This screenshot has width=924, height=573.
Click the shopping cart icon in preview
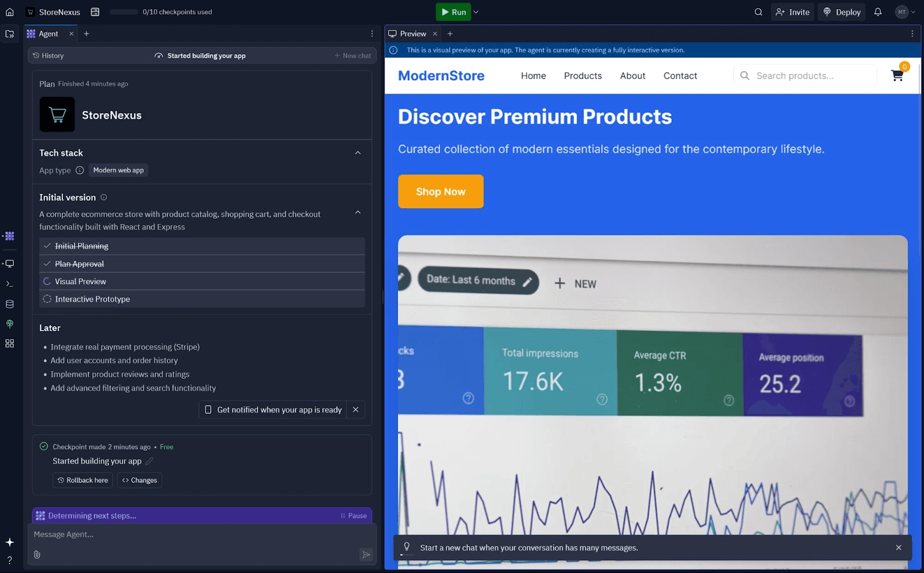897,76
